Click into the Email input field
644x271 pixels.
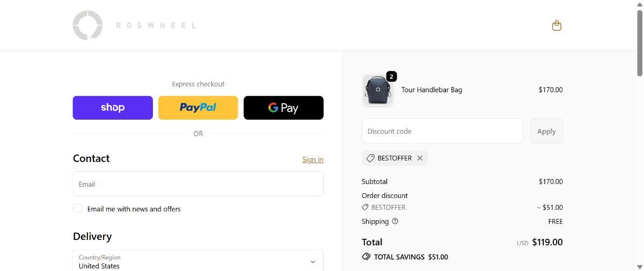(198, 184)
